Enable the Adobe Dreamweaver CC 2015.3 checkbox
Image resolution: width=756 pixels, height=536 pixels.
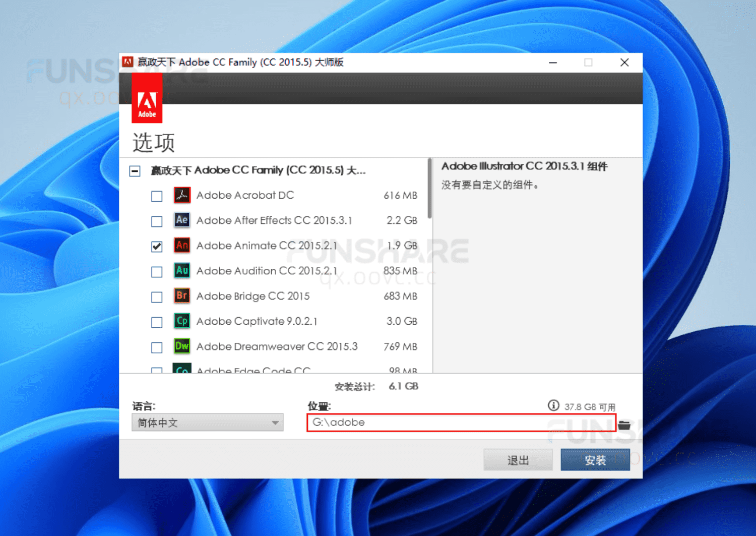pyautogui.click(x=157, y=347)
